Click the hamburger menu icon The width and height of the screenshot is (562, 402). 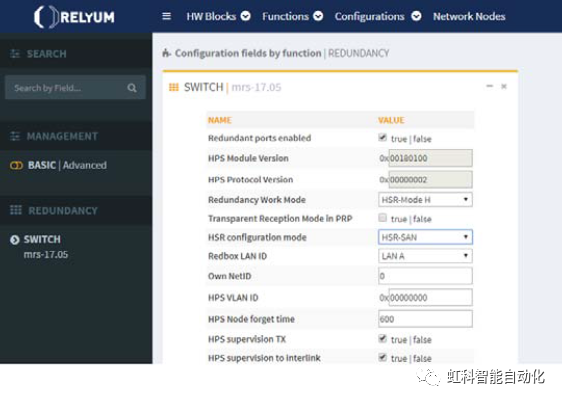(166, 16)
